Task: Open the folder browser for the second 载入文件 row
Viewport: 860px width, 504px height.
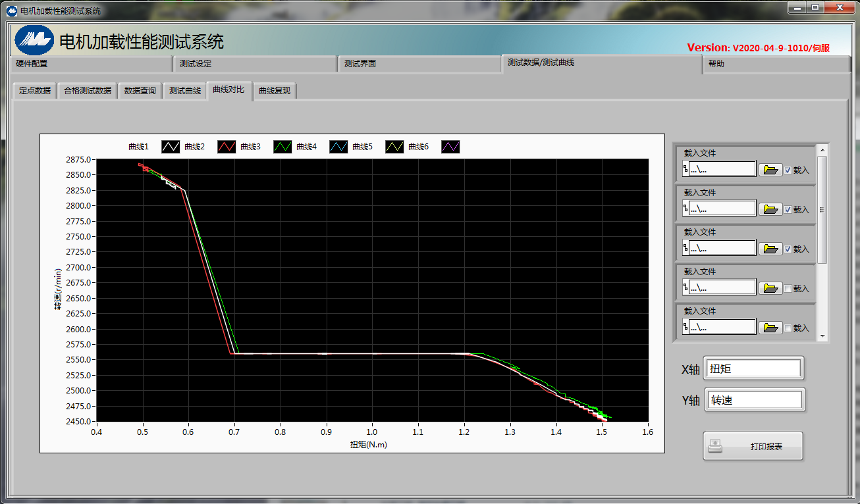Action: [x=770, y=209]
